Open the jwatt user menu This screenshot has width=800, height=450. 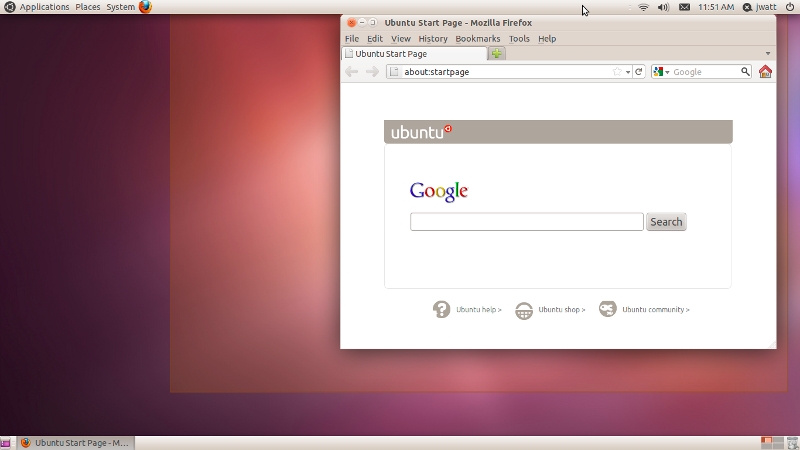[x=760, y=7]
